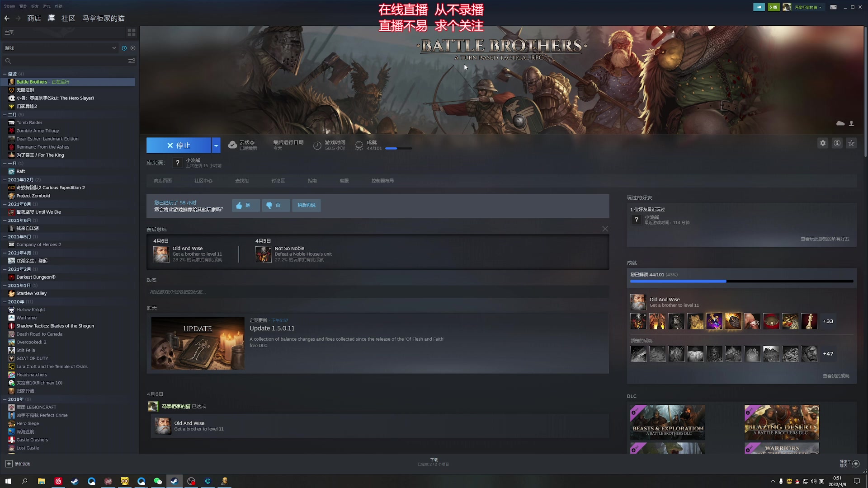The height and width of the screenshot is (488, 868).
Task: Select Hollow Knight in library list
Action: 68,310
